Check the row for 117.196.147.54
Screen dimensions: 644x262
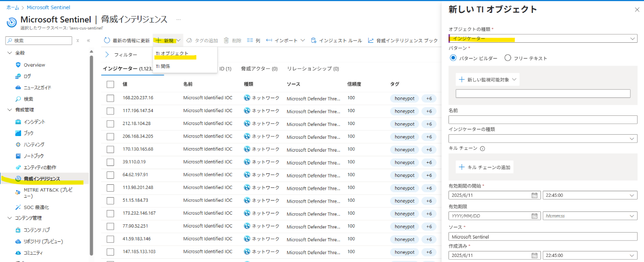click(x=110, y=111)
